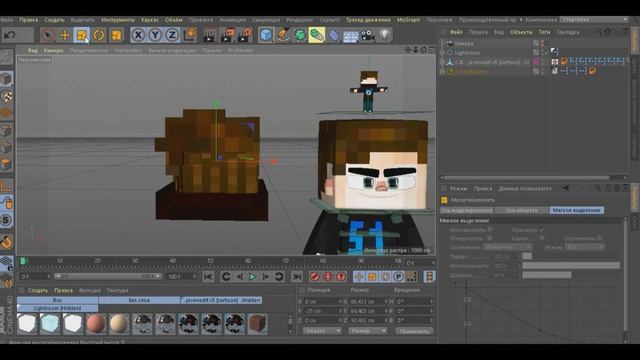This screenshot has height=360, width=640.
Task: Render to Picture Viewer
Action: click(x=227, y=36)
